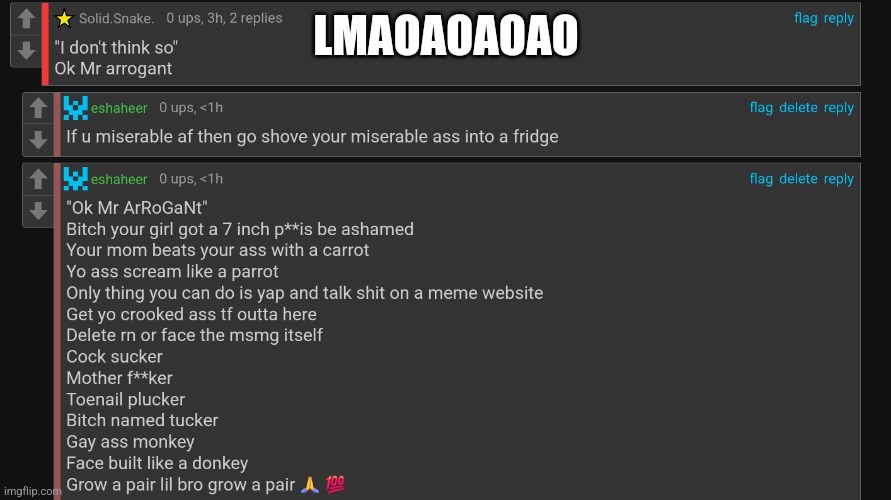Downvote Solid.Snake.'s comment
Image resolution: width=891 pixels, height=500 pixels.
click(26, 50)
